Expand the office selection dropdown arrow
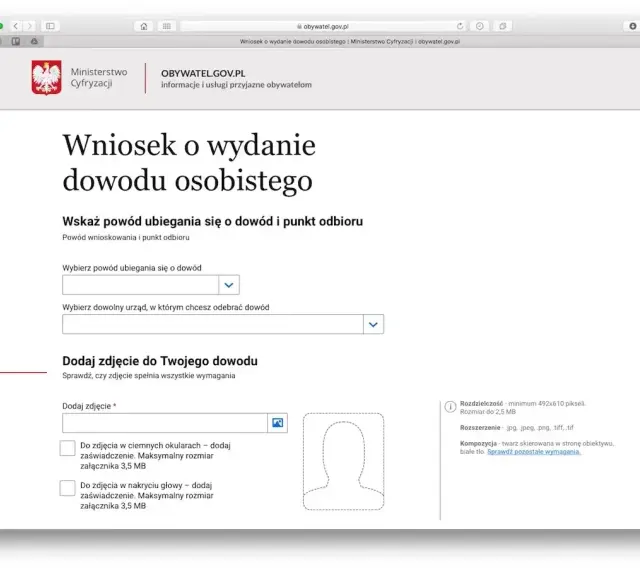640x570 pixels. [373, 324]
